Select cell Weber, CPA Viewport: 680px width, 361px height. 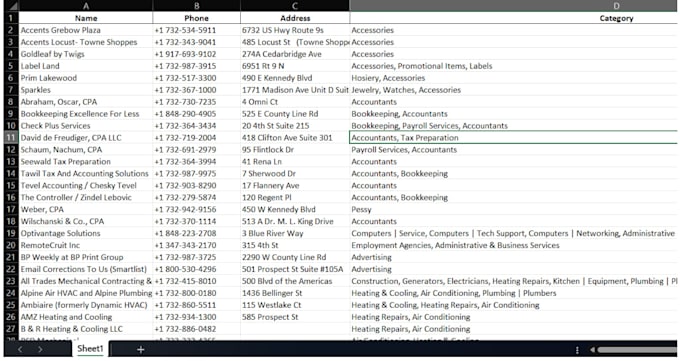coord(86,209)
